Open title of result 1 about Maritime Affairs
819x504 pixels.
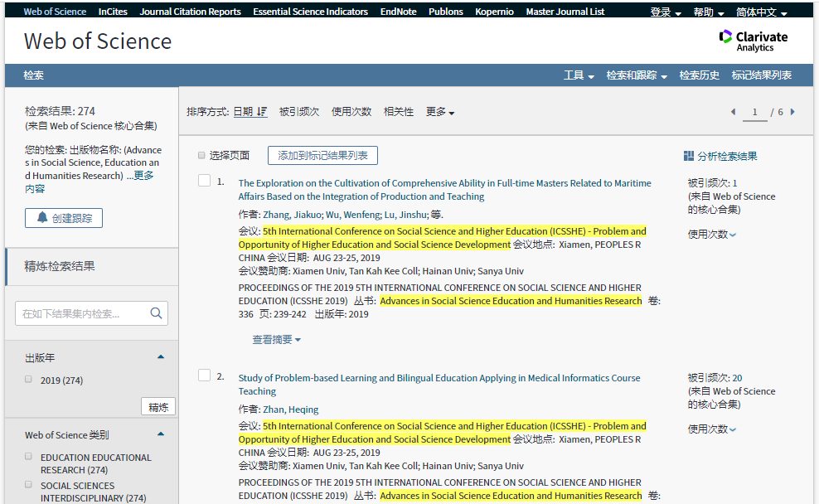click(x=444, y=190)
